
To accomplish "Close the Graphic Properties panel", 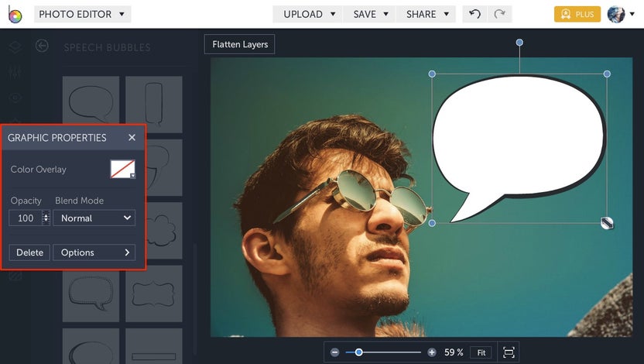I will coord(132,138).
